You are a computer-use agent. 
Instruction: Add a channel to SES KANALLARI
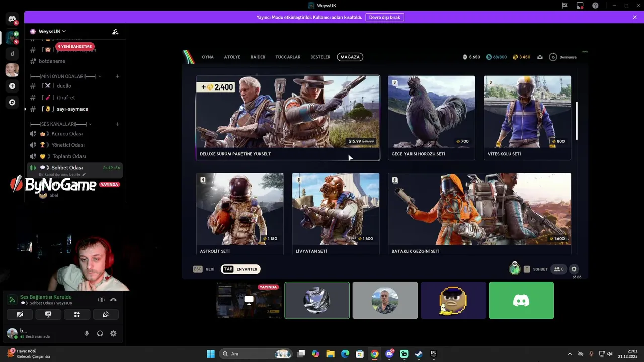[x=117, y=124]
